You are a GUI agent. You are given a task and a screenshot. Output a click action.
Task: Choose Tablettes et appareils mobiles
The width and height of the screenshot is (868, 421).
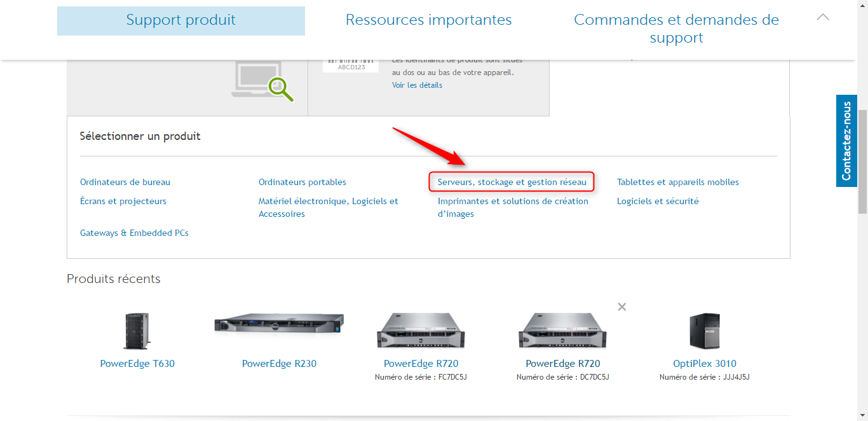tap(678, 182)
